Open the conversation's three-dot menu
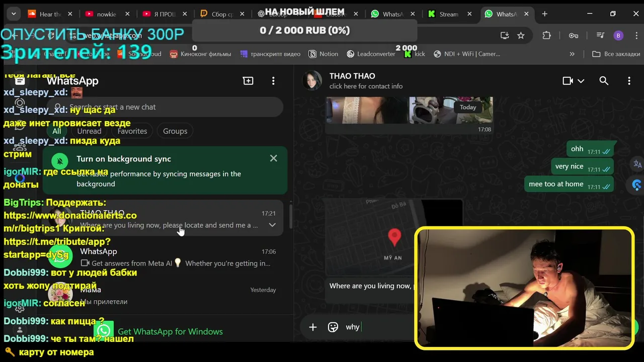Image resolution: width=644 pixels, height=362 pixels. [629, 80]
